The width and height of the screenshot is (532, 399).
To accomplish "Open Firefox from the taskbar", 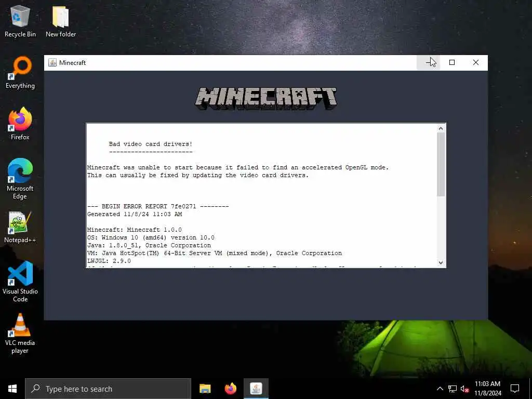I will pyautogui.click(x=230, y=389).
